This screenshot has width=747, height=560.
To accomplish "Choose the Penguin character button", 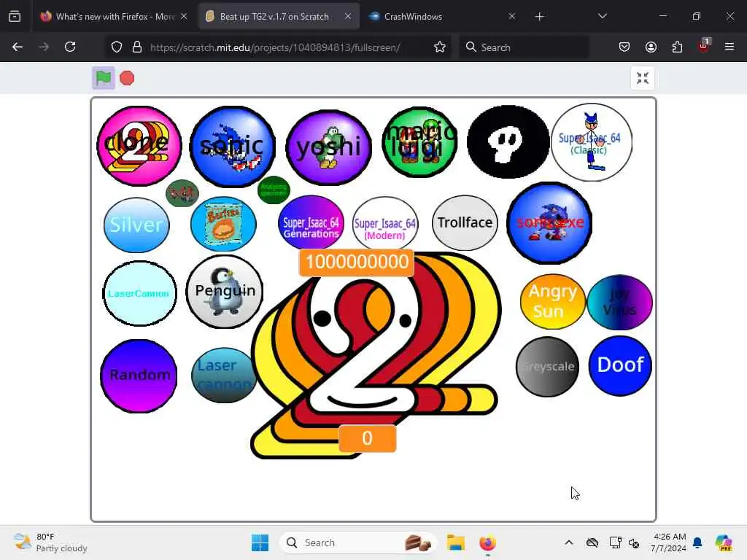I will click(x=225, y=291).
